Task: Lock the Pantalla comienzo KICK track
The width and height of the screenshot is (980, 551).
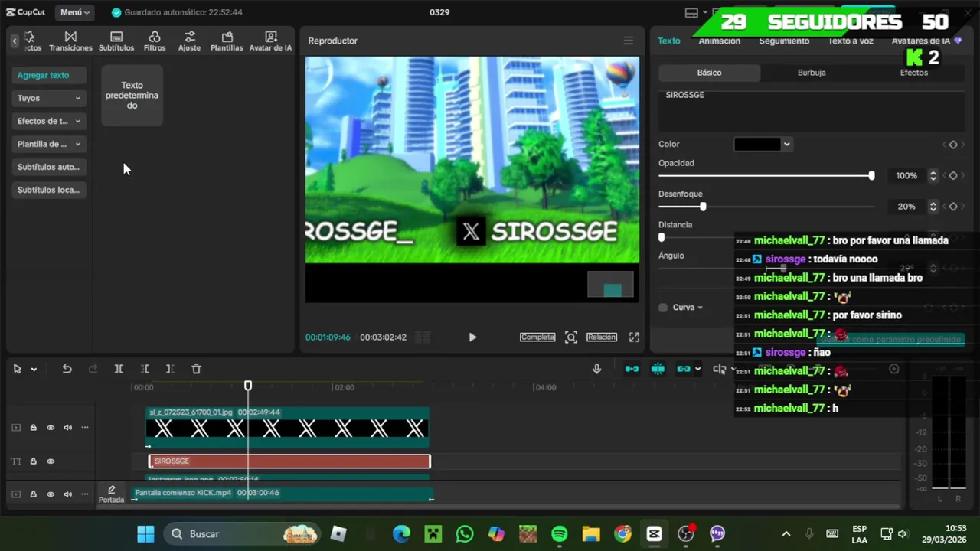Action: [33, 494]
